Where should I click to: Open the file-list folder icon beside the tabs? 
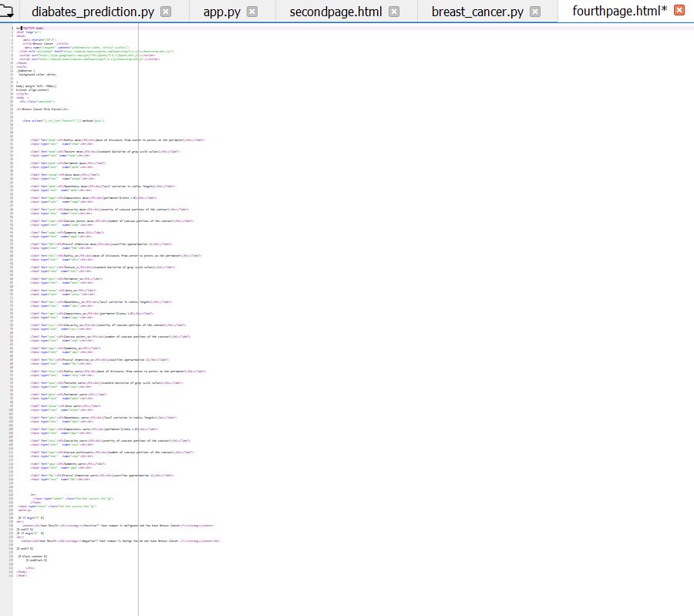point(7,10)
